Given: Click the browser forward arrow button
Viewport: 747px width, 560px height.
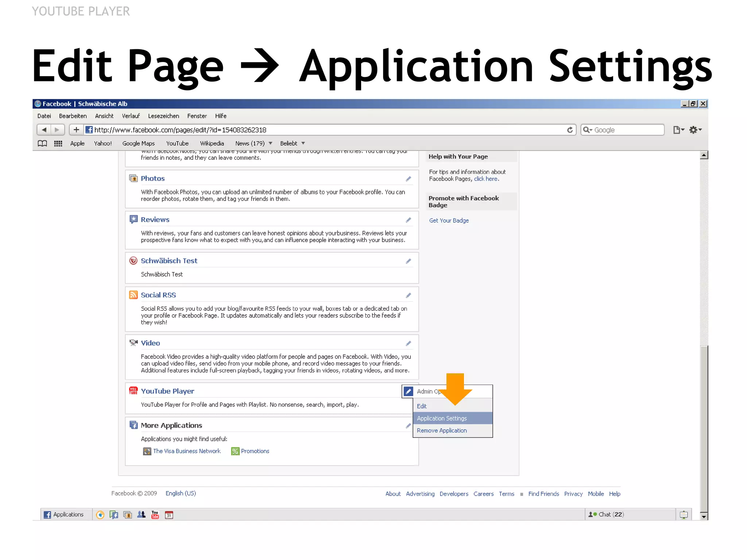Looking at the screenshot, I should 57,130.
